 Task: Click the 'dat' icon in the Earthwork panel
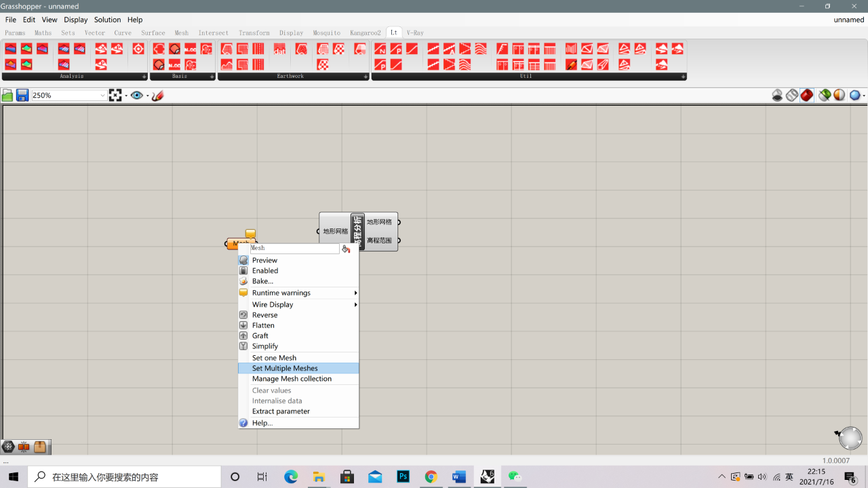tap(279, 49)
